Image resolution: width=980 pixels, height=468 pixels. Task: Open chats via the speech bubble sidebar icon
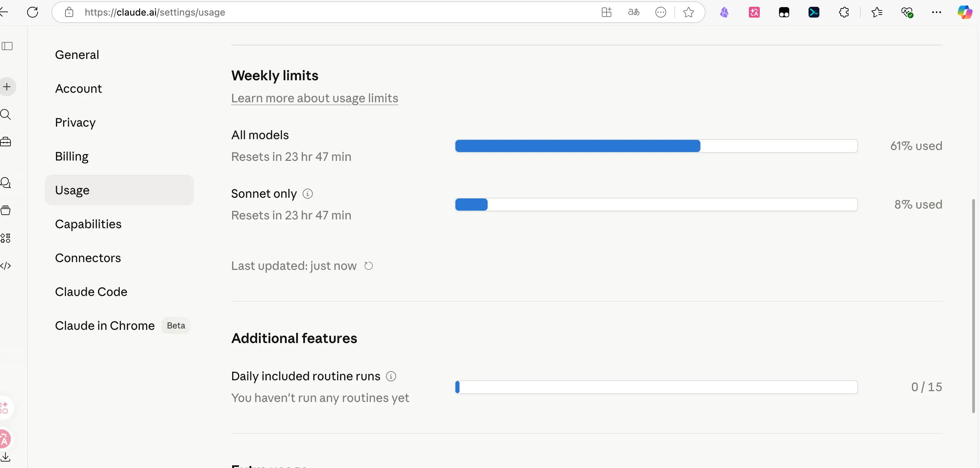(x=6, y=183)
